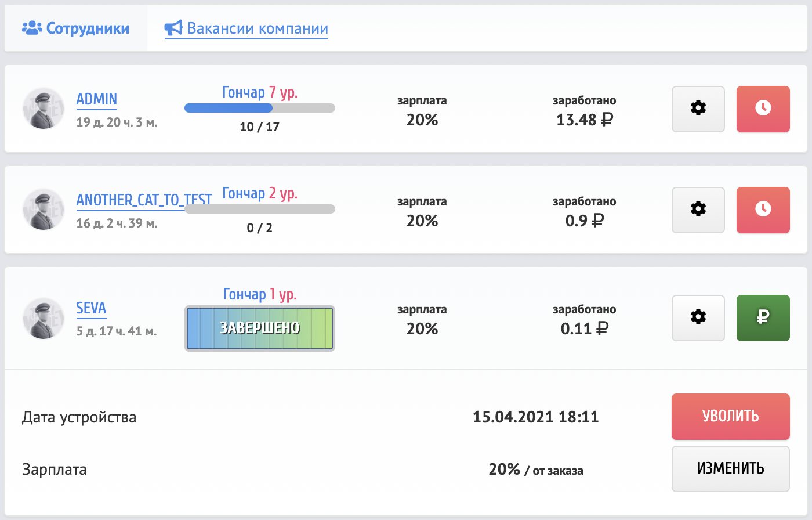
Task: Collapse SEVA's details via gear icon
Action: [698, 318]
